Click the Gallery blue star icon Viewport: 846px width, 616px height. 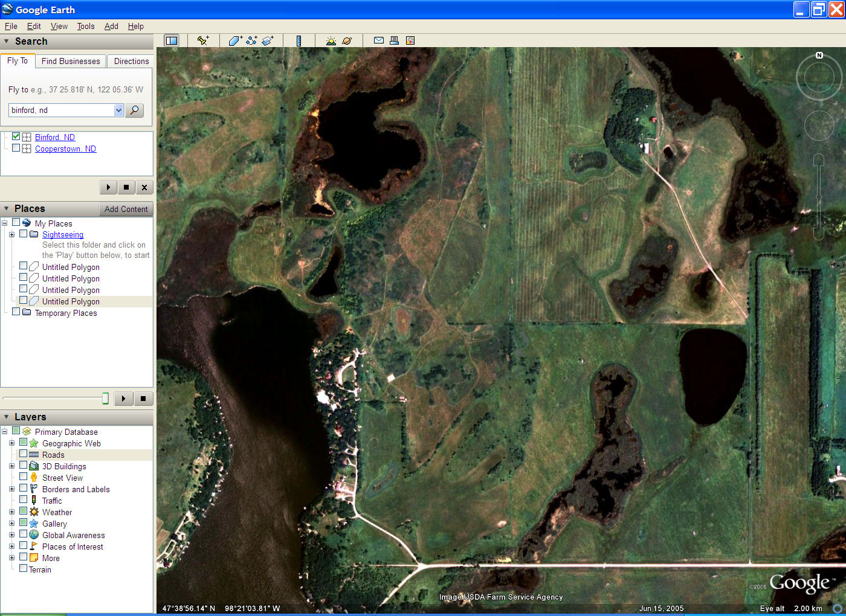[34, 523]
